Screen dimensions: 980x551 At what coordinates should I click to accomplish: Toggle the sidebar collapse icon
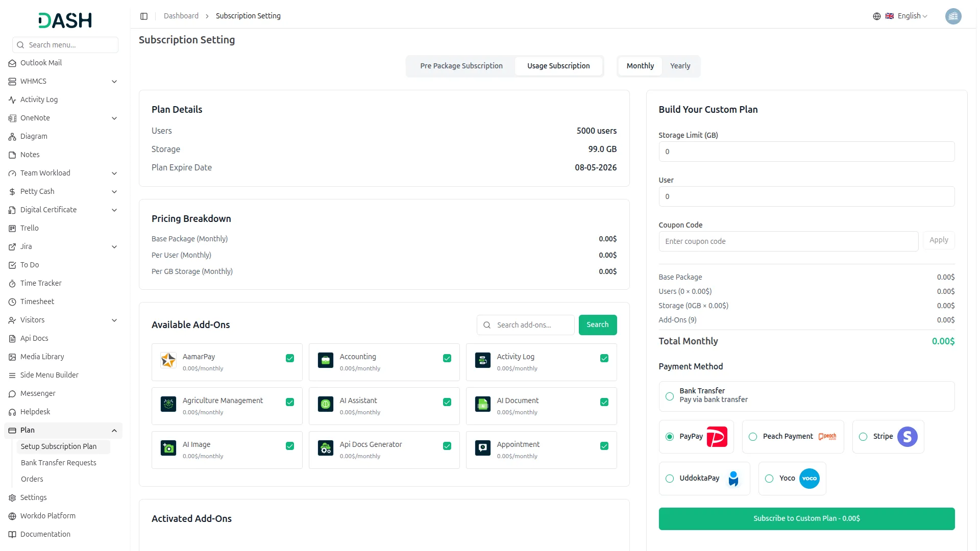point(144,16)
